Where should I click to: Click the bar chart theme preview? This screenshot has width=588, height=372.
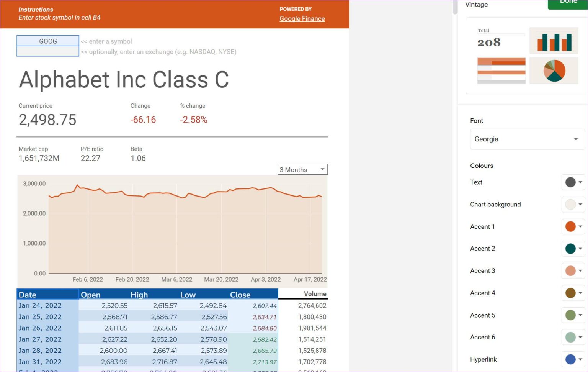(x=554, y=41)
